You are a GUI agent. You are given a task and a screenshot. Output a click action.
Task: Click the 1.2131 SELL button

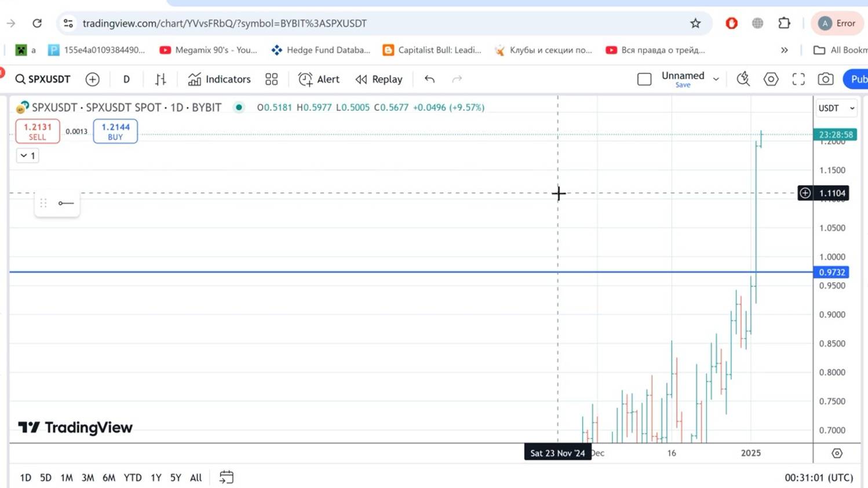pyautogui.click(x=38, y=131)
